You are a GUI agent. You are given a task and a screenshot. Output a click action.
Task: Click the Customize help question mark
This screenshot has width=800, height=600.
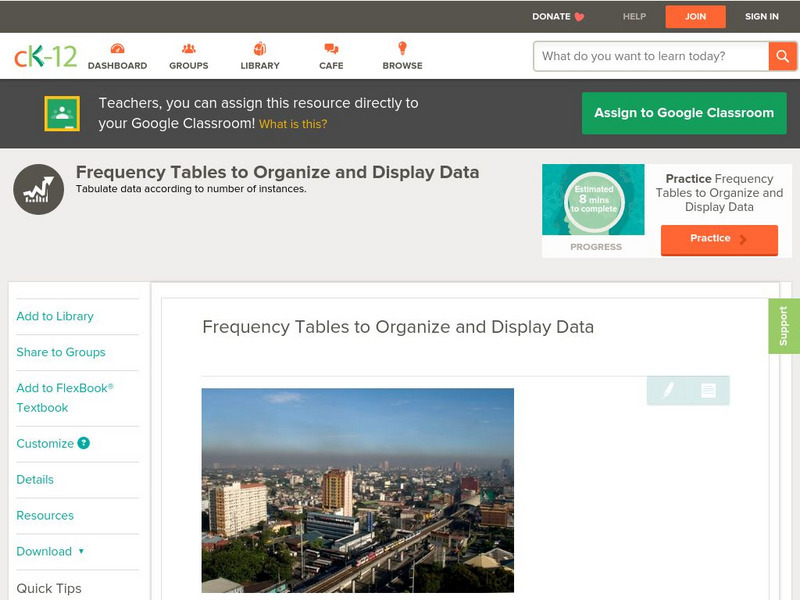[x=84, y=443]
